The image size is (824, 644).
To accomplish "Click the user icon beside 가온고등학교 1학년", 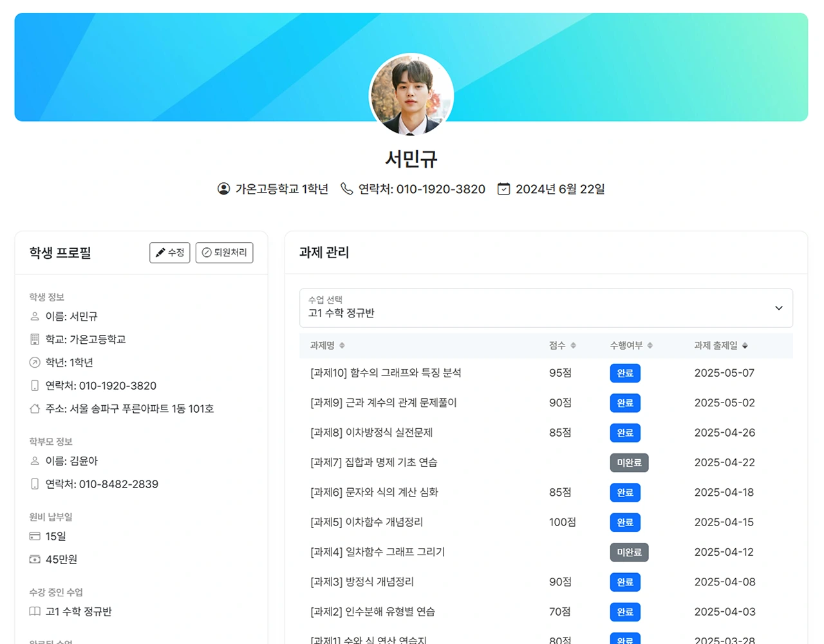I will pos(223,189).
